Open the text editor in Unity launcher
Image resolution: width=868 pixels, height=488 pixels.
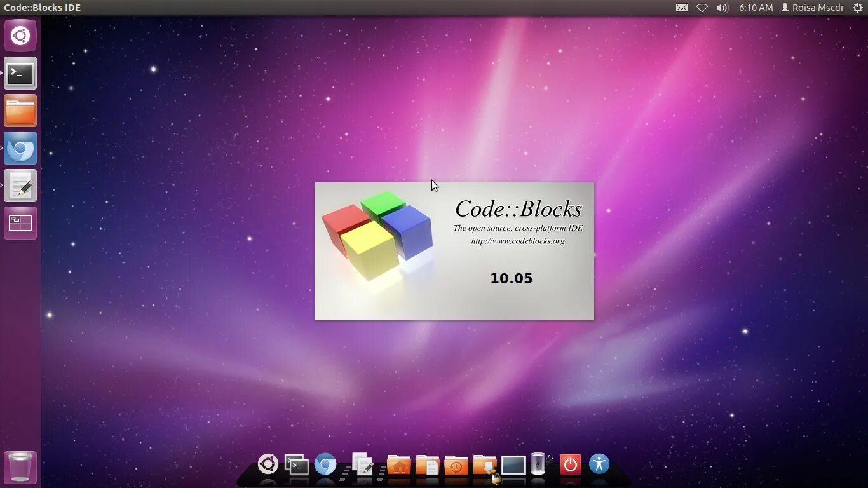point(20,186)
